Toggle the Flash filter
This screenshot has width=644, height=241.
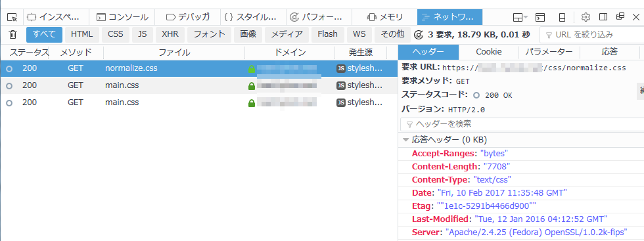click(x=328, y=35)
